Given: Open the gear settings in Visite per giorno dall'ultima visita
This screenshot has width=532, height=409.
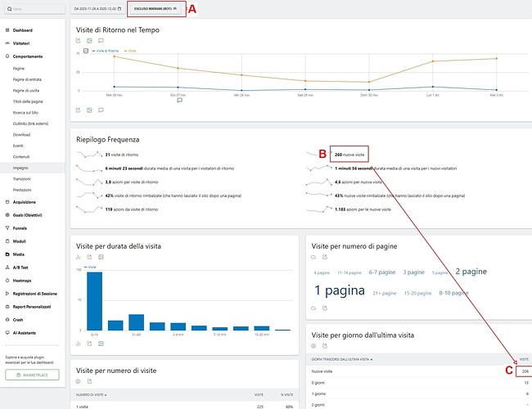Looking at the screenshot, I should point(314,346).
